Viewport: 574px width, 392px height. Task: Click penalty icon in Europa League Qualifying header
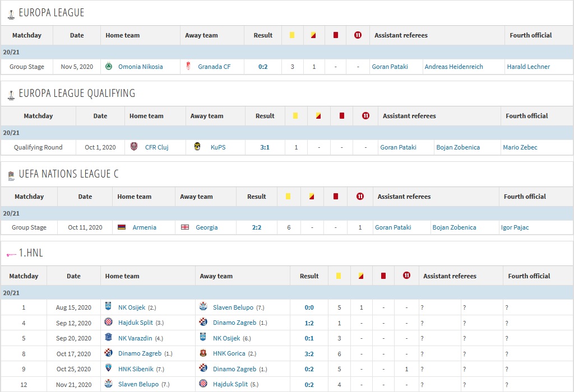(x=365, y=115)
